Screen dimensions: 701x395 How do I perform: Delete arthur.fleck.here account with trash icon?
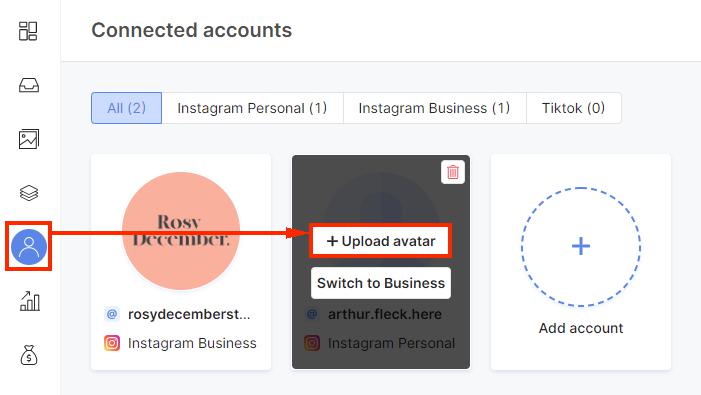[452, 172]
